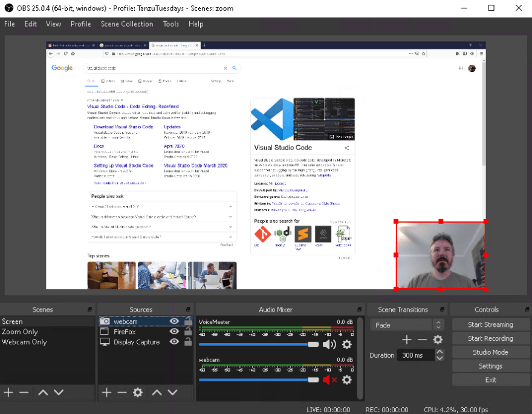The image size is (532, 414).
Task: Open transition properties gear icon
Action: pyautogui.click(x=438, y=340)
